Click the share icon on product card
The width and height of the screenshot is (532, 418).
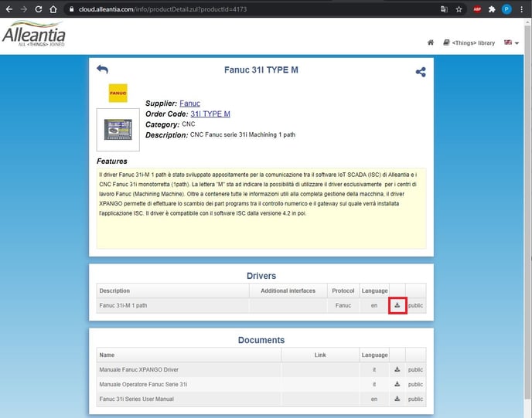click(x=421, y=72)
